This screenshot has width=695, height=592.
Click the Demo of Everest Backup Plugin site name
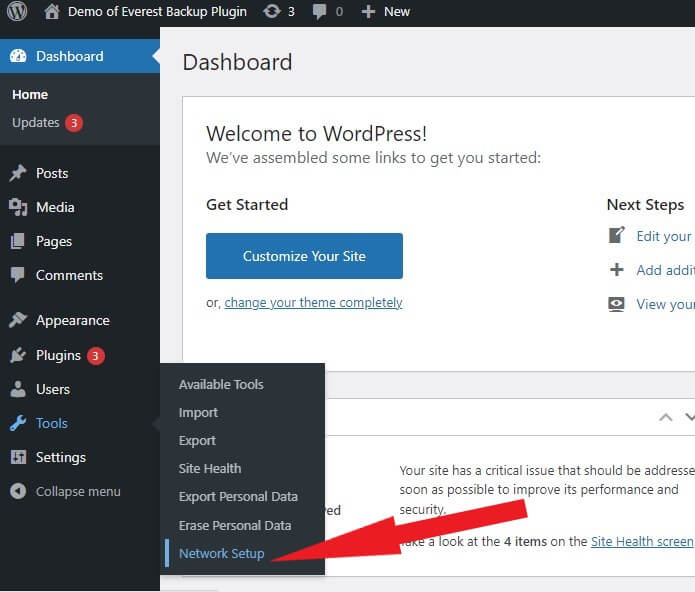[x=157, y=12]
